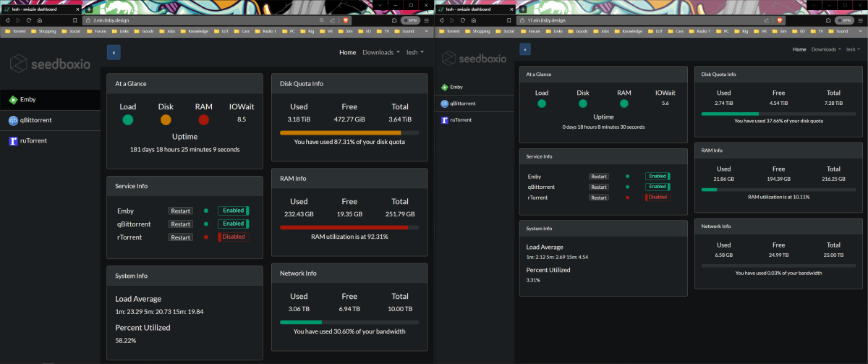This screenshot has height=364, width=868.
Task: Go to Home in right dashboard navbar
Action: click(799, 49)
